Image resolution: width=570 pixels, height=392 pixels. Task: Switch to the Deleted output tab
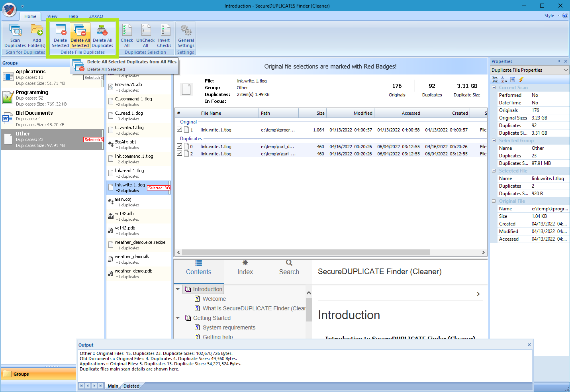131,386
